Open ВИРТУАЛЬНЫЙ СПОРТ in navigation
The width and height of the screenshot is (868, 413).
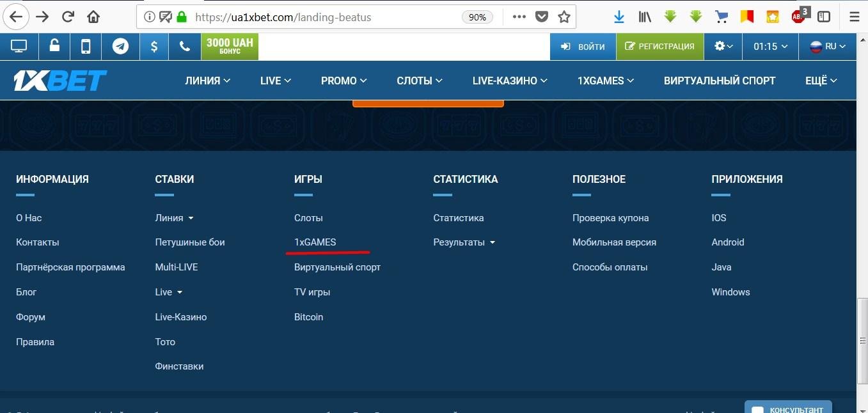point(720,81)
